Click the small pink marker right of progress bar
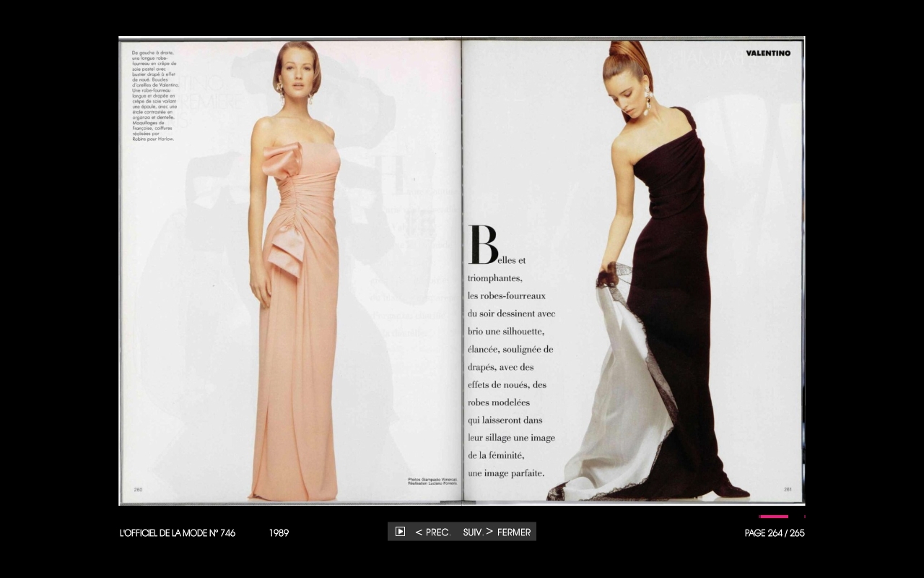 point(804,517)
